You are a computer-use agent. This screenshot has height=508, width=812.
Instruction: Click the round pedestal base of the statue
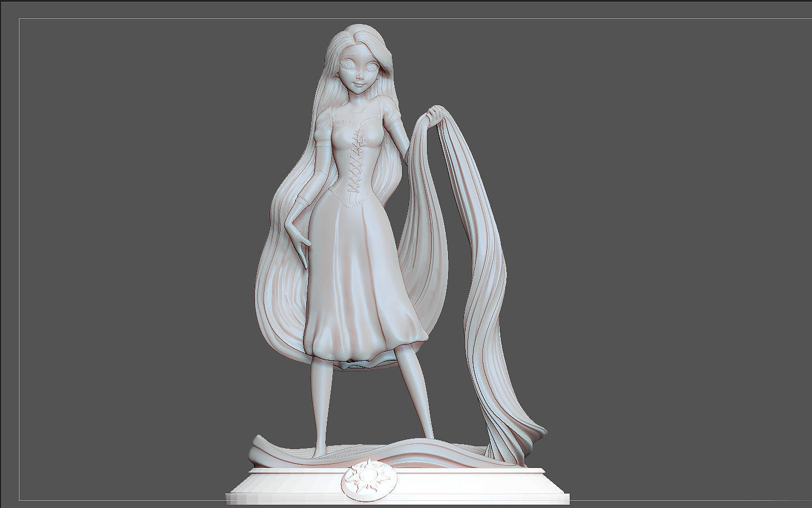[x=397, y=486]
